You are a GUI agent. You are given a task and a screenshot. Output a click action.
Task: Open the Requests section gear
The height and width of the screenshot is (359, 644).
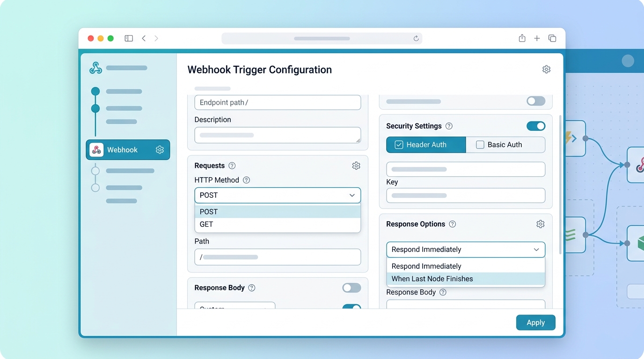coord(356,165)
